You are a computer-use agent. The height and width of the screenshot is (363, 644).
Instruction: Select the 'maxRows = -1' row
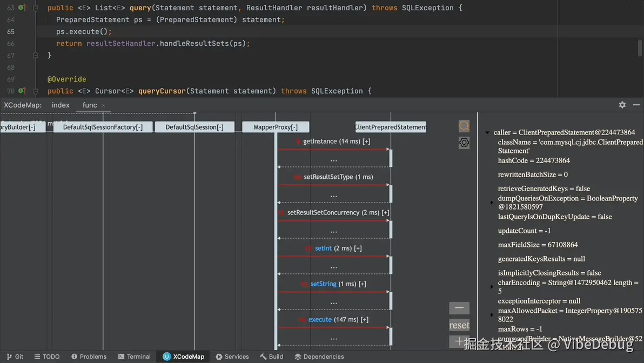(520, 329)
